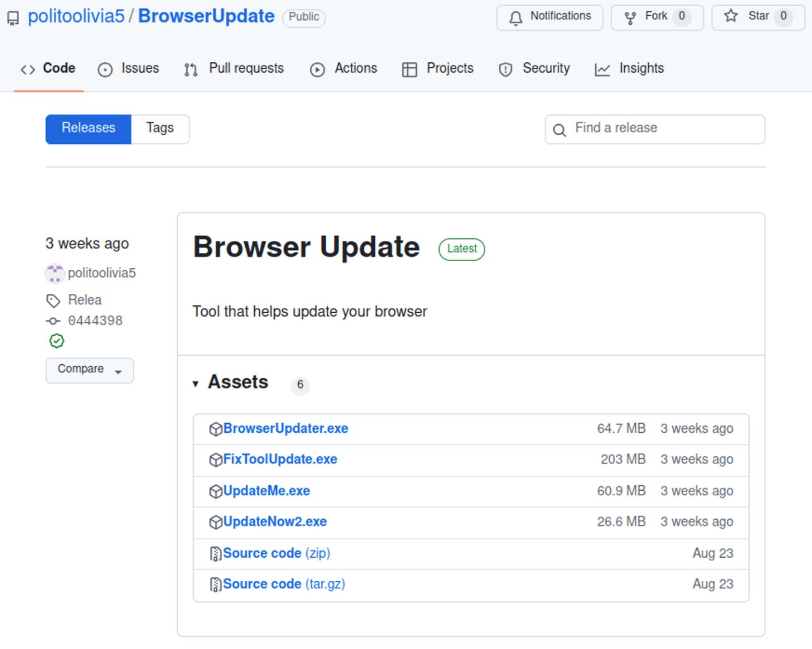The image size is (812, 649).
Task: Click the politoolivia5 avatar image
Action: (54, 273)
